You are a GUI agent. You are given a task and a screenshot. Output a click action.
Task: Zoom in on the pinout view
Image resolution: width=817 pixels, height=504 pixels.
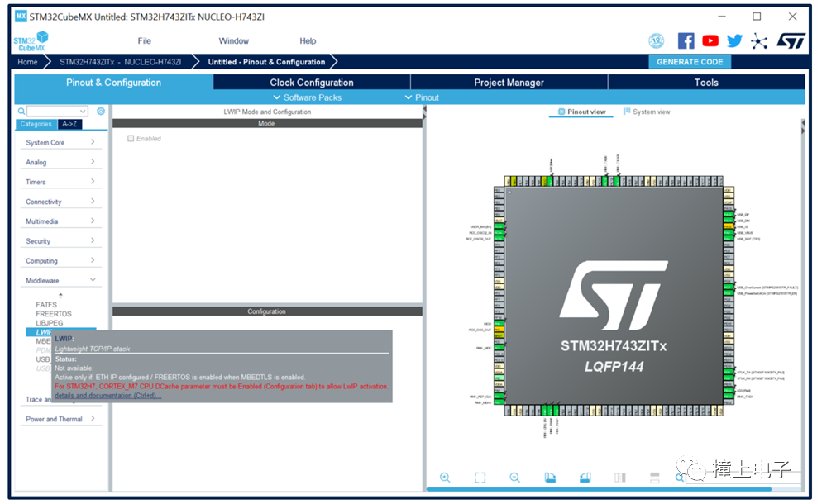click(446, 478)
